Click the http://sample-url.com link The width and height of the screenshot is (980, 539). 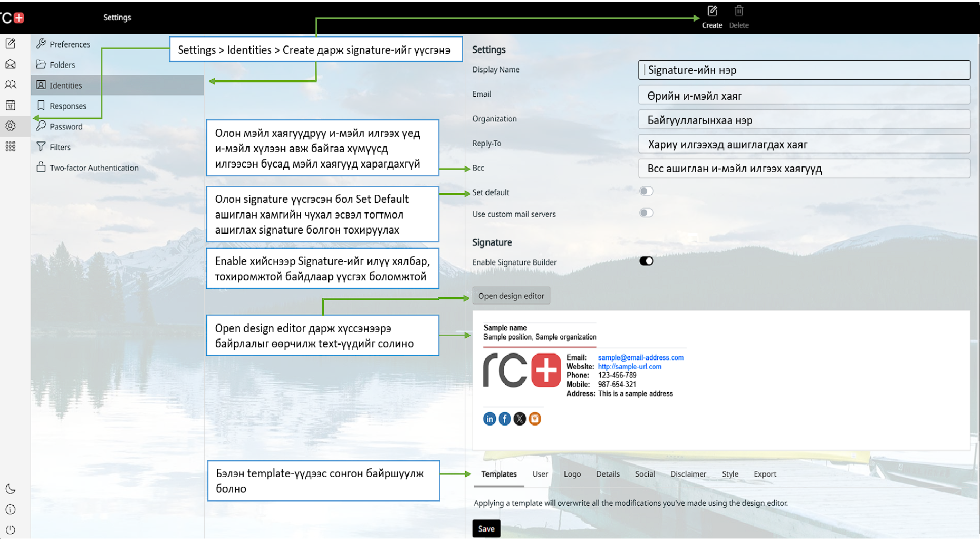629,366
